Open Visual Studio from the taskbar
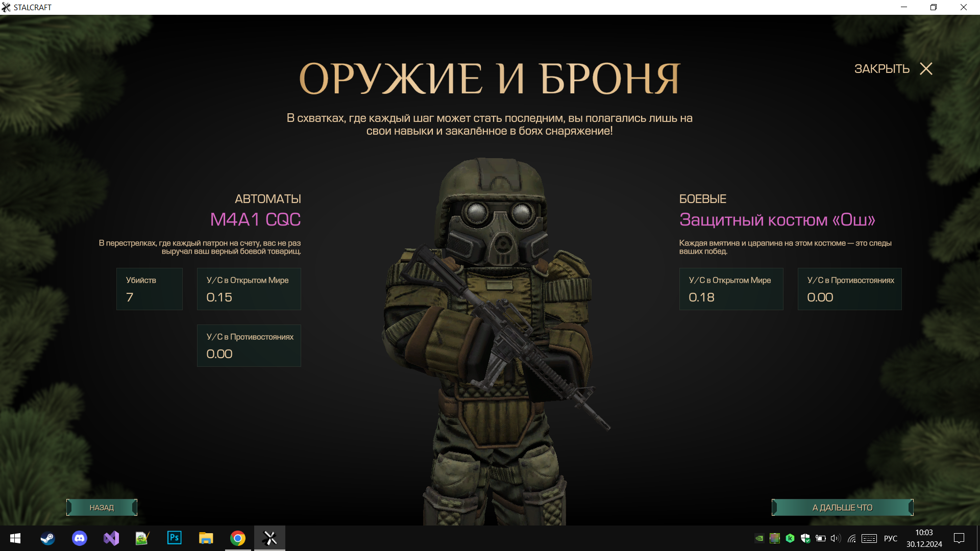The height and width of the screenshot is (551, 980). pos(111,538)
